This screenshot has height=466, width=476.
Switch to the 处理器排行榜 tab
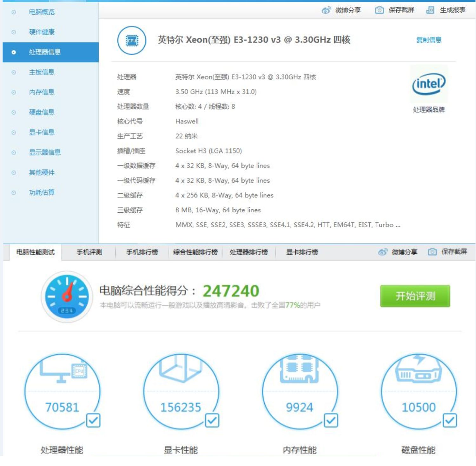(x=249, y=252)
